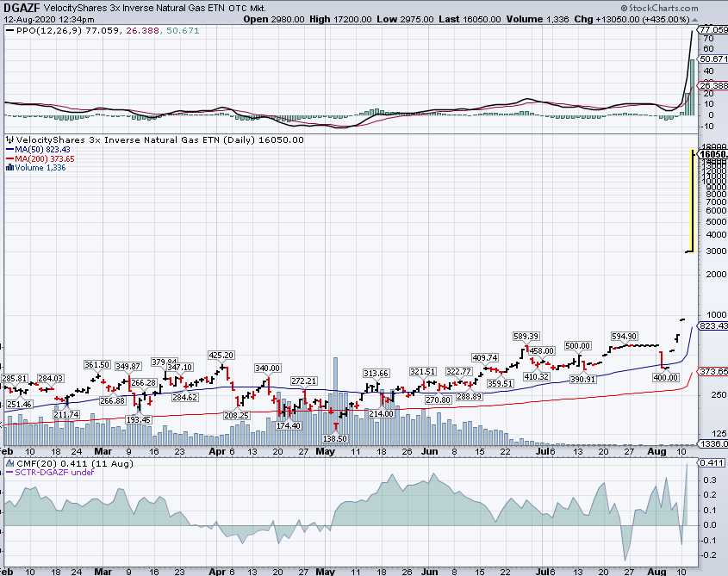The image size is (728, 576).
Task: Click the 400.00 price annotation near August
Action: click(x=666, y=377)
